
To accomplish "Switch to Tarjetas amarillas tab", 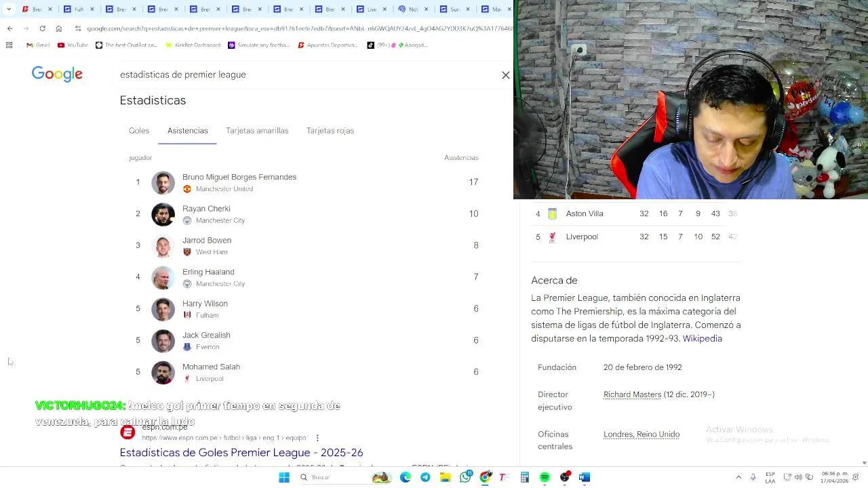I will click(x=257, y=131).
